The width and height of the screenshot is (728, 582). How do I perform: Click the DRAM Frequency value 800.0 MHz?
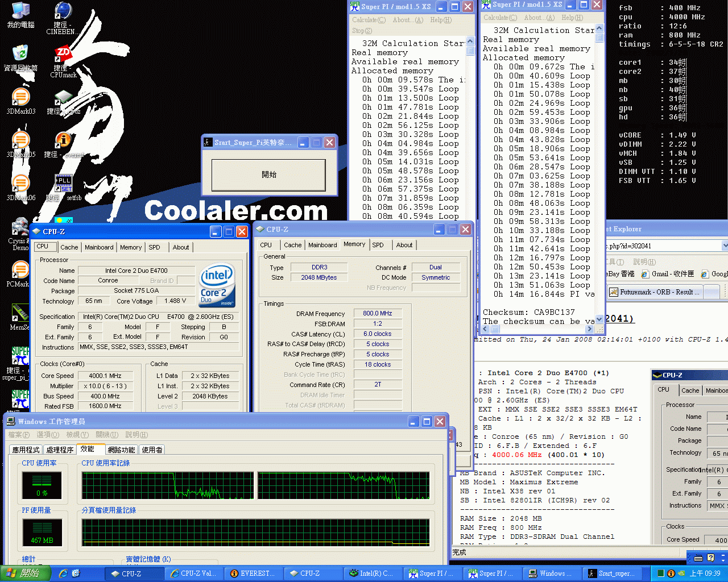[378, 313]
